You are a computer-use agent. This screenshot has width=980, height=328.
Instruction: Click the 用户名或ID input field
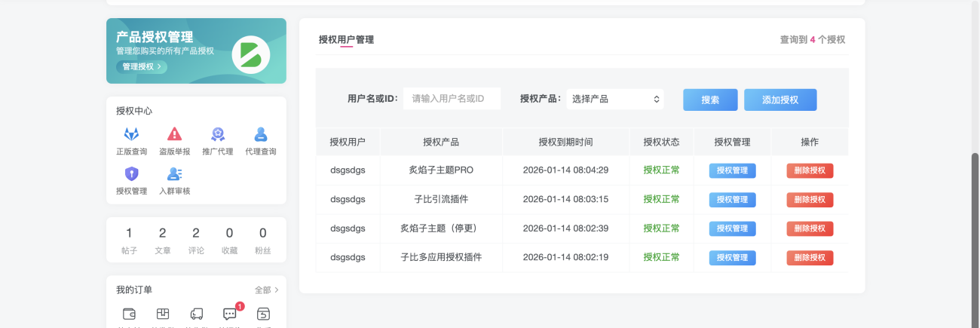point(452,99)
